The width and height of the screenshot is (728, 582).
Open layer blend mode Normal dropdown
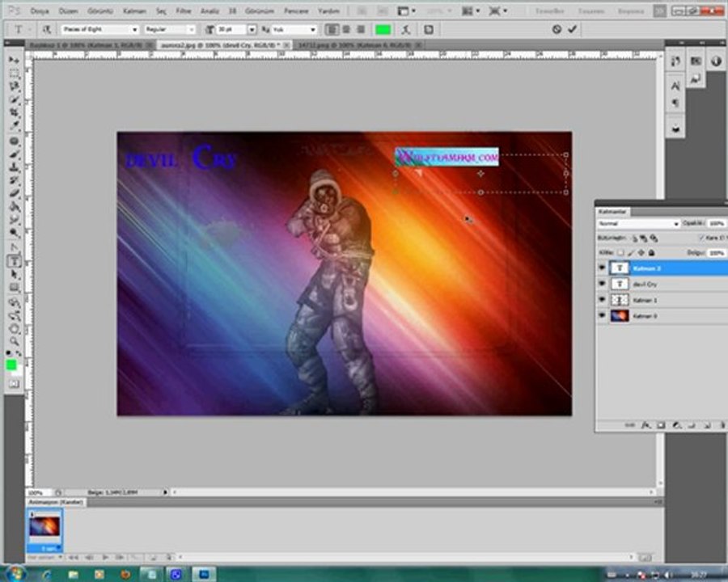pyautogui.click(x=638, y=224)
